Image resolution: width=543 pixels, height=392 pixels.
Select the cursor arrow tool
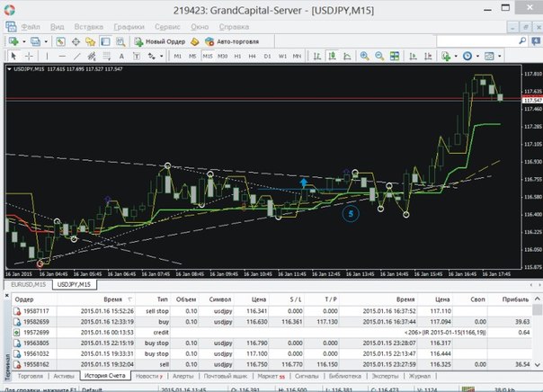pos(13,56)
